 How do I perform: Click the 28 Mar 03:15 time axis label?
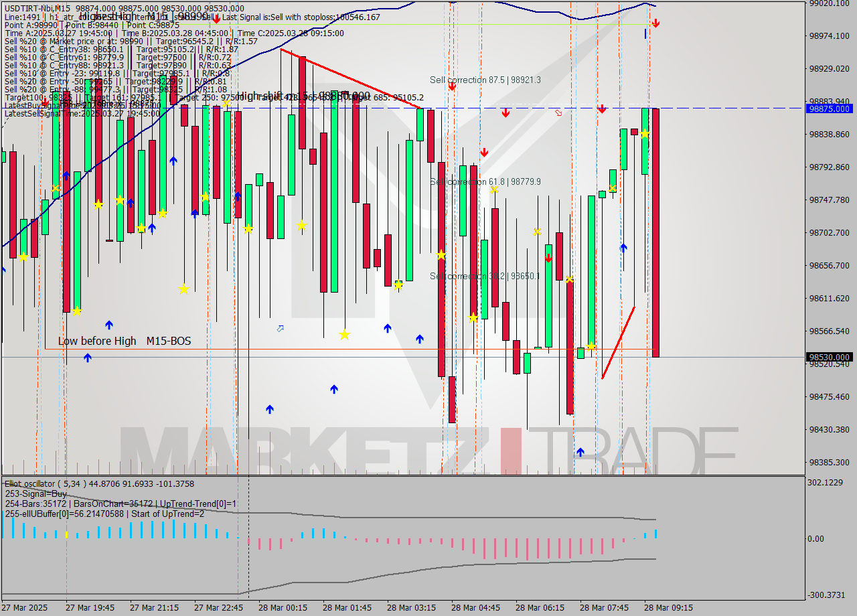pos(410,608)
